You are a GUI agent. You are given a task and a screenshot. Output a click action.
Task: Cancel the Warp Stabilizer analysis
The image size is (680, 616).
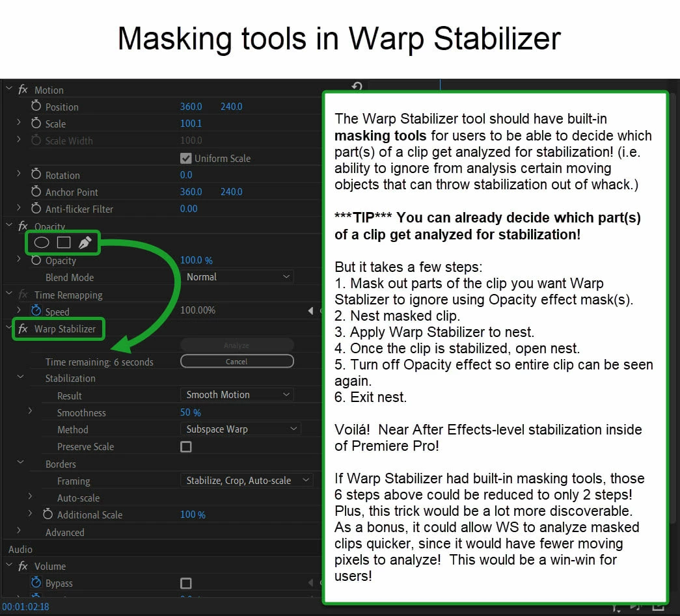point(237,361)
